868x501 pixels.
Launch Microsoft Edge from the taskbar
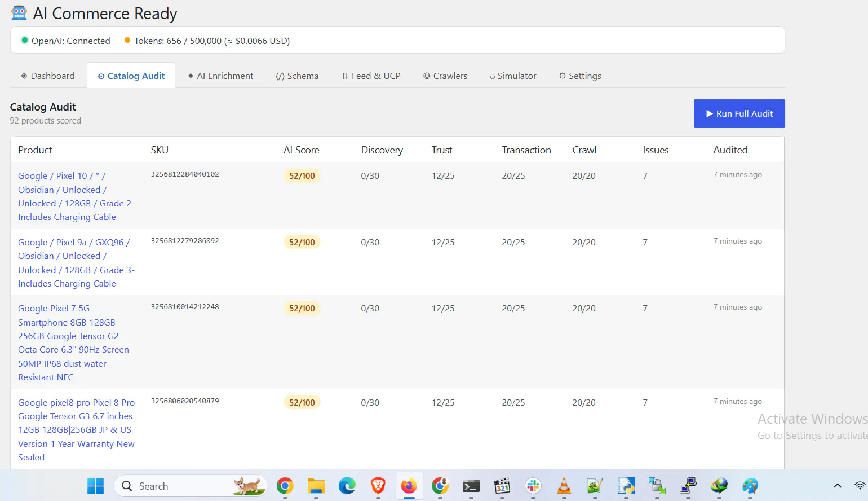pos(347,486)
